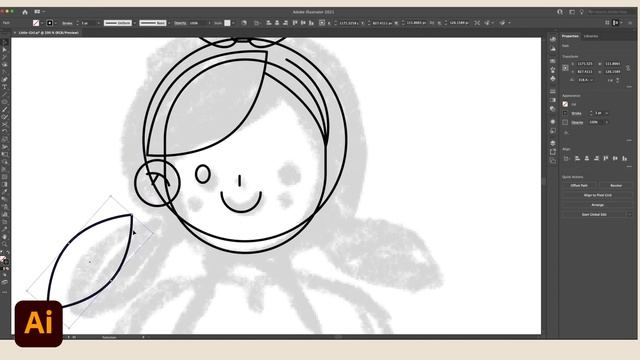Select the Type tool
The width and height of the screenshot is (640, 360).
(4, 87)
